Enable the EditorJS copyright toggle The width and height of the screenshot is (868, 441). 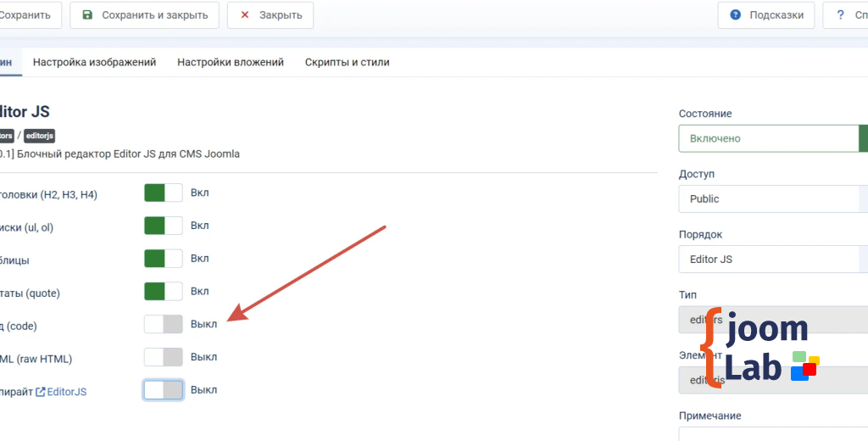point(163,390)
